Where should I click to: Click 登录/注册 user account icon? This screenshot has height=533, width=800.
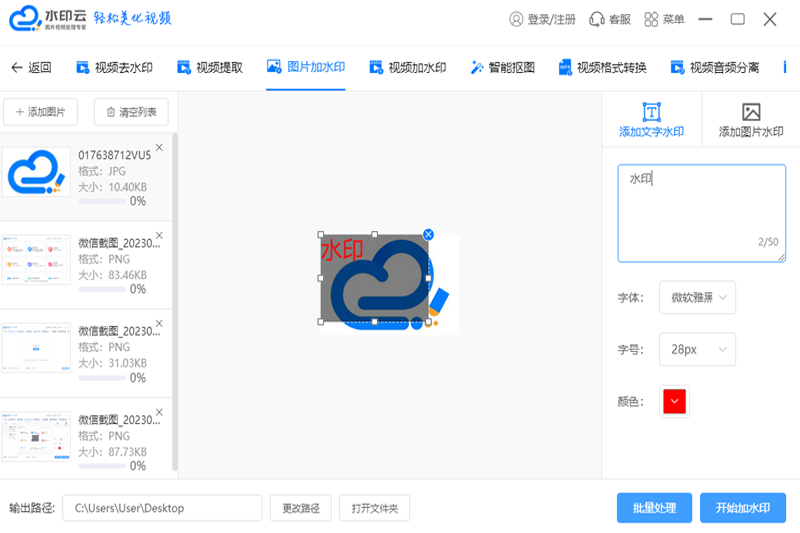516,19
